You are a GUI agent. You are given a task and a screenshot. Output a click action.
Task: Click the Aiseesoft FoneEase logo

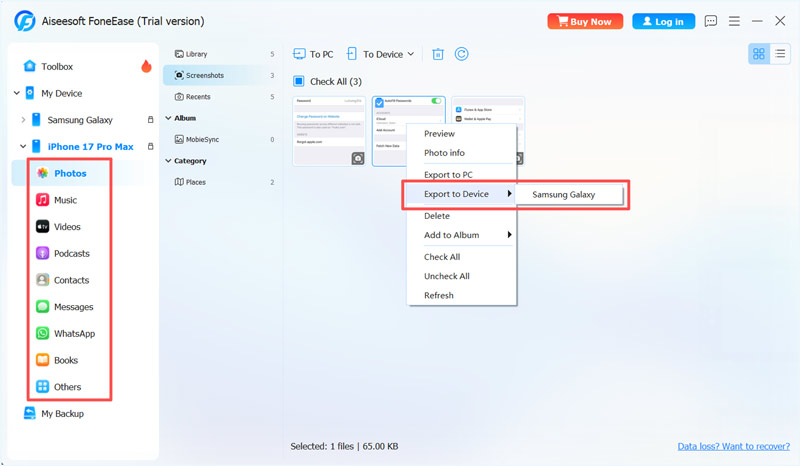[x=24, y=21]
